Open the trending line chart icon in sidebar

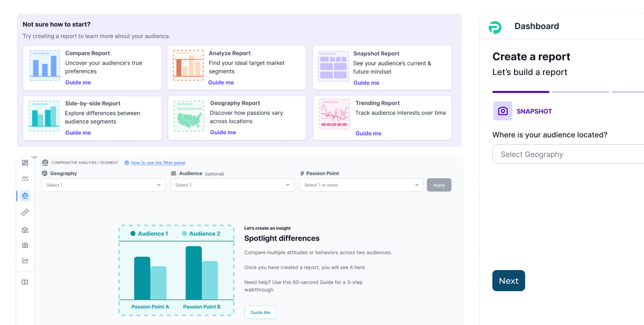pyautogui.click(x=25, y=261)
